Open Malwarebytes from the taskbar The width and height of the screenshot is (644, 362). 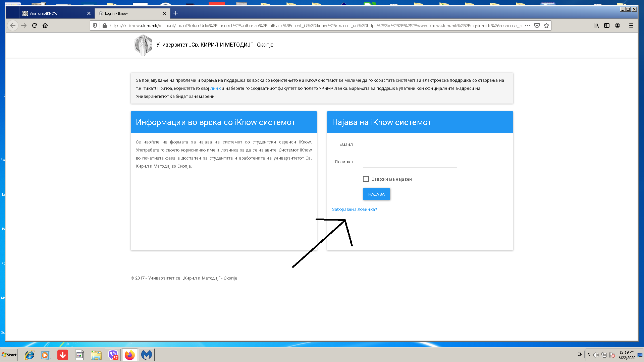pyautogui.click(x=147, y=355)
